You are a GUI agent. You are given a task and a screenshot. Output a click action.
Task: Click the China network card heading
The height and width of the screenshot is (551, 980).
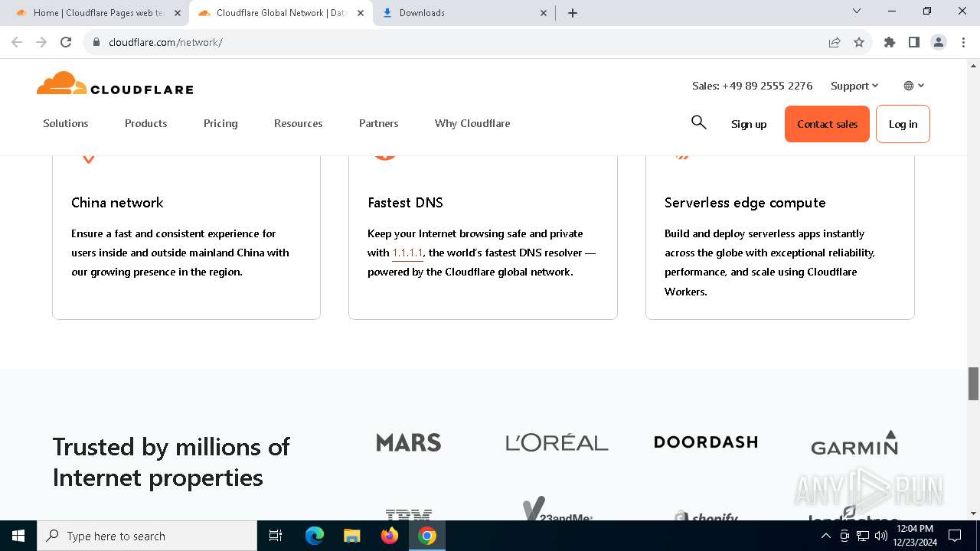pyautogui.click(x=117, y=203)
